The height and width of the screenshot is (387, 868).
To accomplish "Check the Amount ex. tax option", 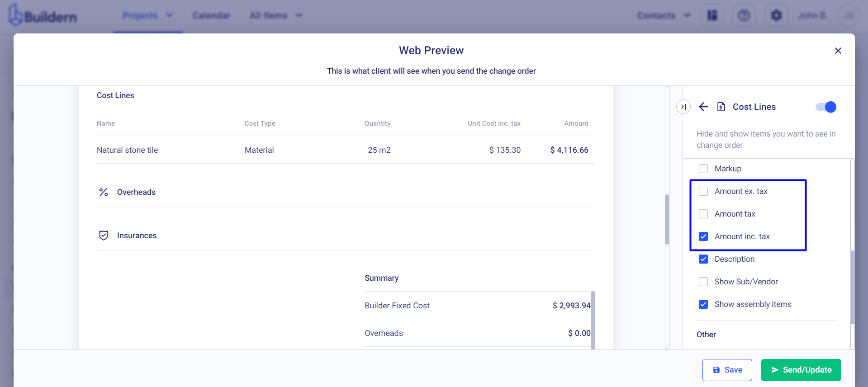I will [703, 191].
